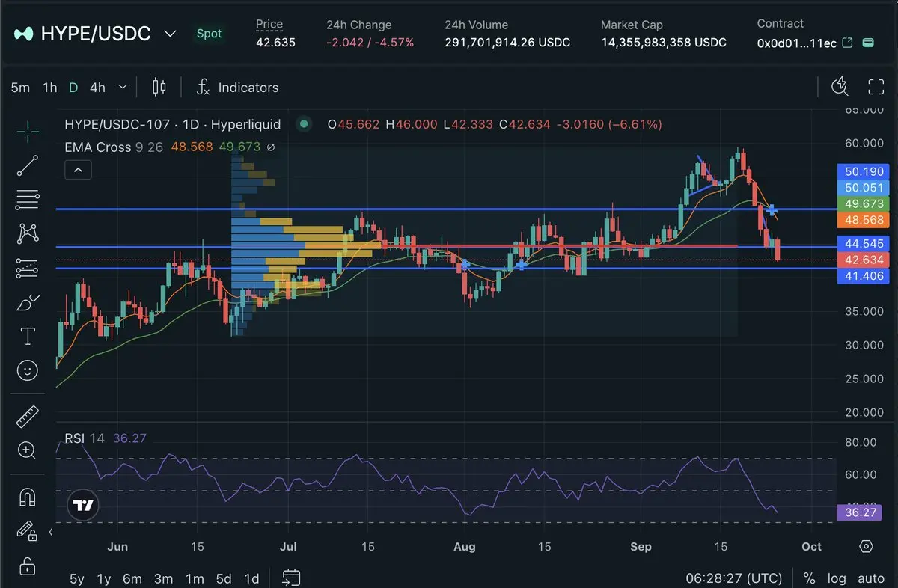The width and height of the screenshot is (898, 588).
Task: Toggle auto scale mode
Action: (871, 578)
